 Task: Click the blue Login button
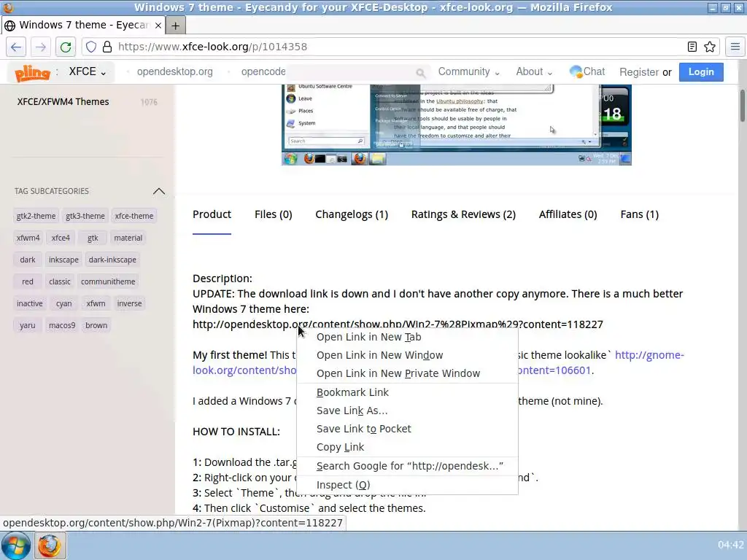701,72
